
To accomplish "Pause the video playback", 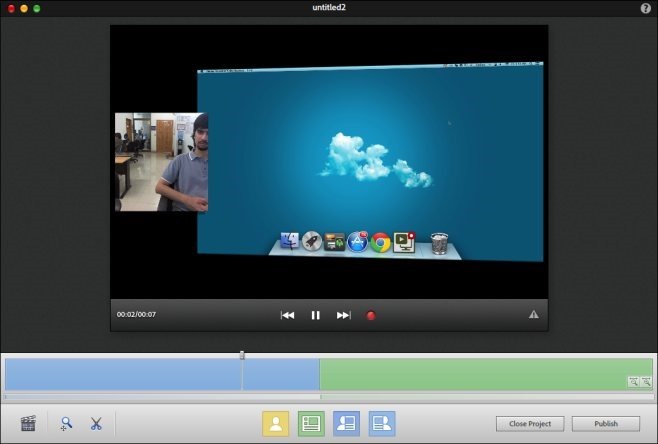I will (x=315, y=315).
